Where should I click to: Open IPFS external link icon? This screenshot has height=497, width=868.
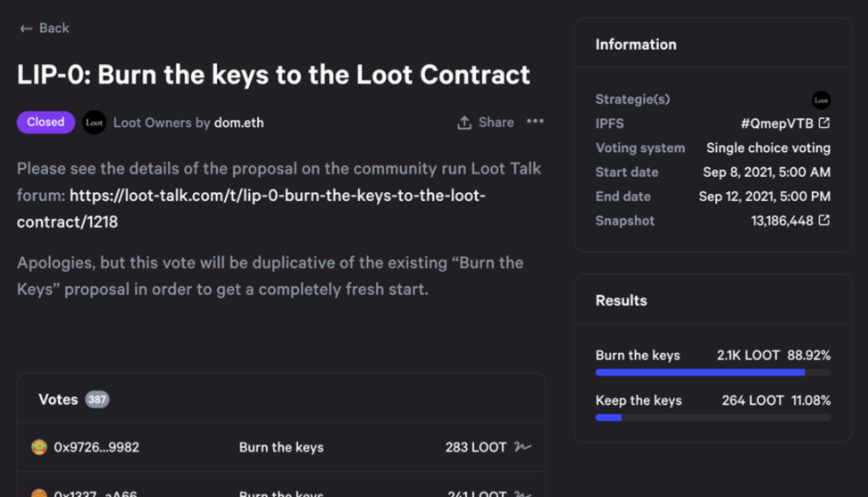pos(824,123)
